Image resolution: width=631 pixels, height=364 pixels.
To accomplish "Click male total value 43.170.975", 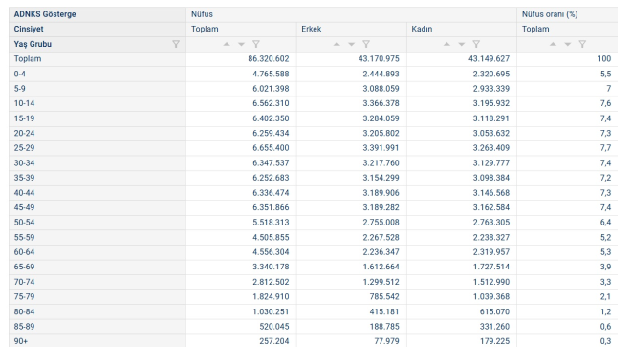I will [x=379, y=59].
